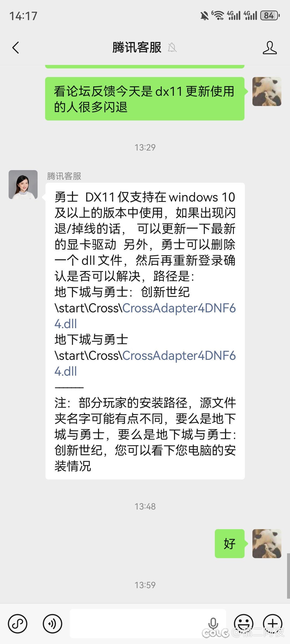Open second CrossAdapter4DNF64.dll link
Image resolution: width=290 pixels, height=644 pixels.
point(145,363)
